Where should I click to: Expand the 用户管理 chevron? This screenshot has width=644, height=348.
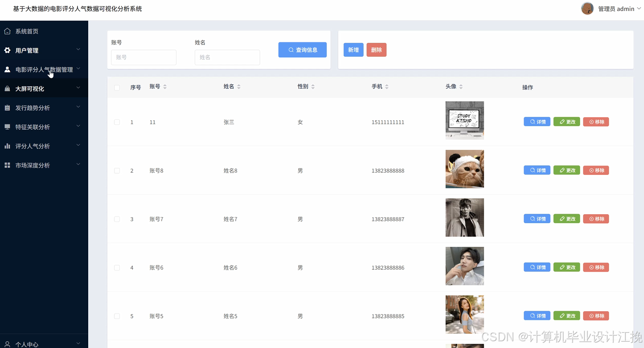coord(78,50)
